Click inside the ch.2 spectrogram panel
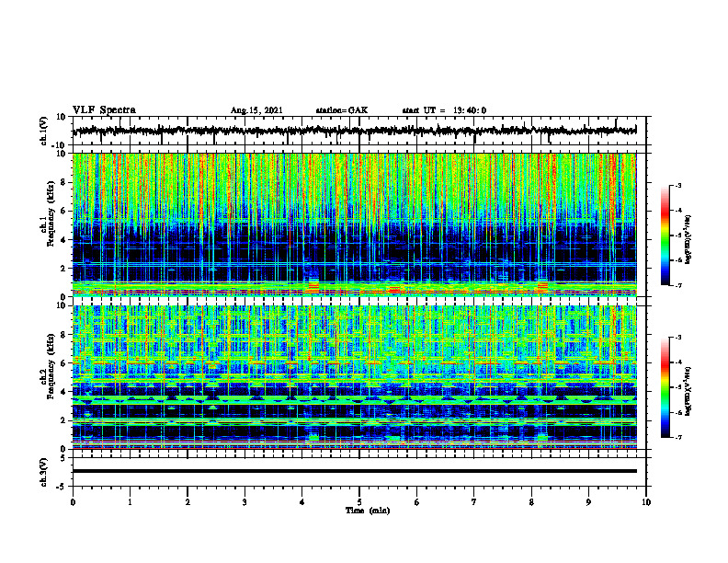The image size is (728, 563). 354,377
